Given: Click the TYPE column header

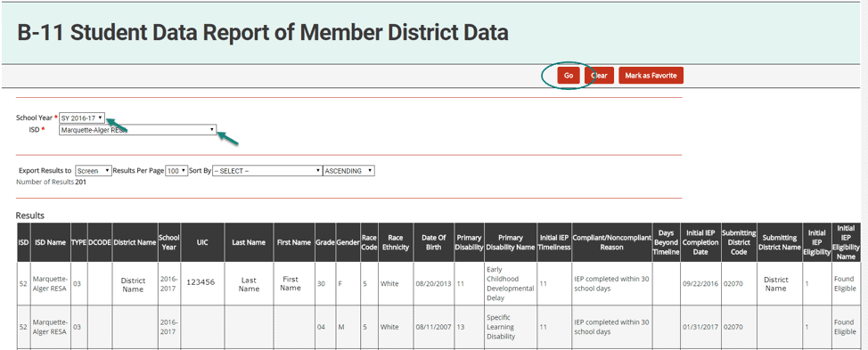Looking at the screenshot, I should pyautogui.click(x=79, y=242).
